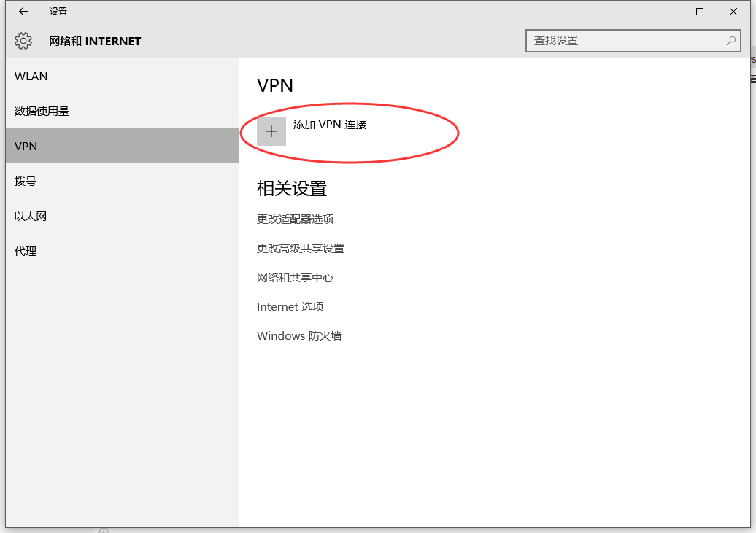Maximize the settings window

coord(700,12)
